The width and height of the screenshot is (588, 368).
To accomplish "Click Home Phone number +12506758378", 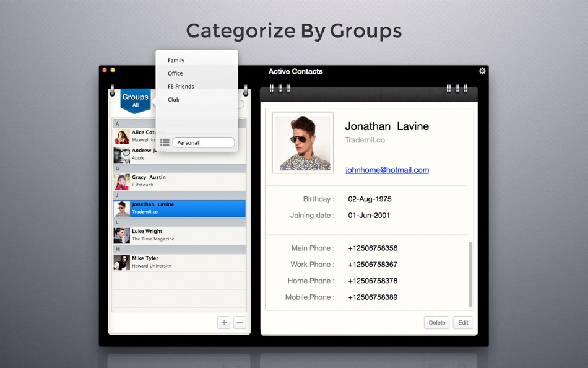I will click(373, 281).
